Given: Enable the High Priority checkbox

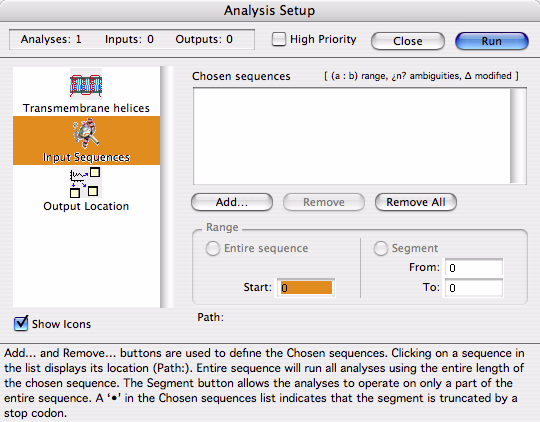Looking at the screenshot, I should [x=279, y=39].
